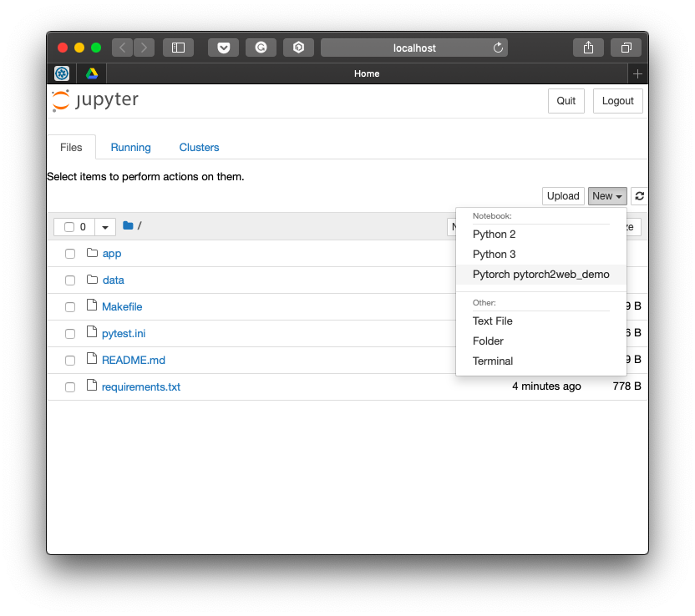Image resolution: width=695 pixels, height=616 pixels.
Task: Collapse the New dropdown button
Action: pos(607,196)
